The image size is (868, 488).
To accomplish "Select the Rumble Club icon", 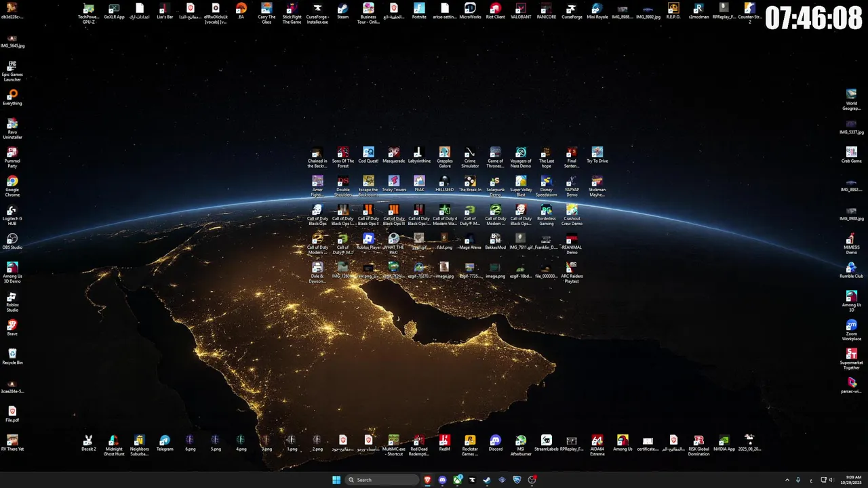I will 852,270.
